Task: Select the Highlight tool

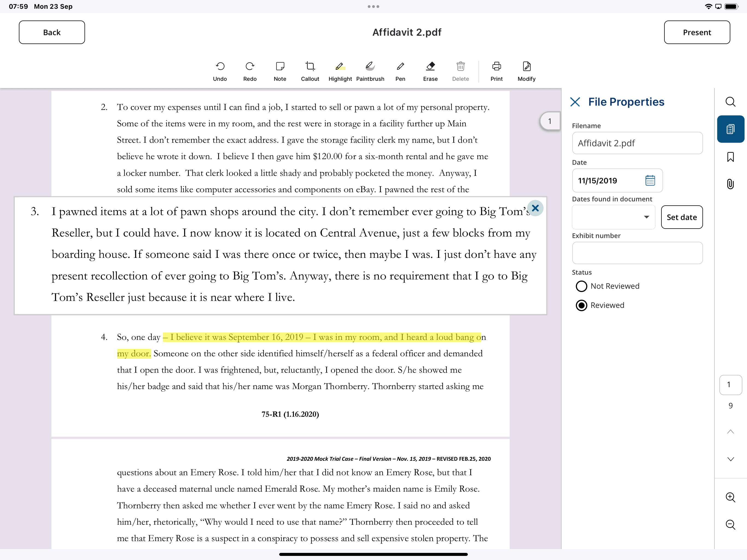Action: click(x=340, y=71)
